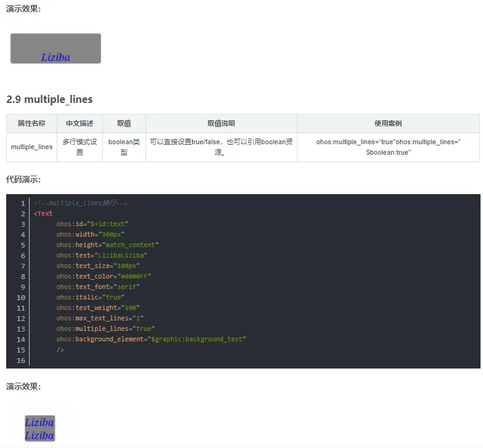Click the boolean类型 table cell
The height and width of the screenshot is (448, 483).
pyautogui.click(x=124, y=147)
